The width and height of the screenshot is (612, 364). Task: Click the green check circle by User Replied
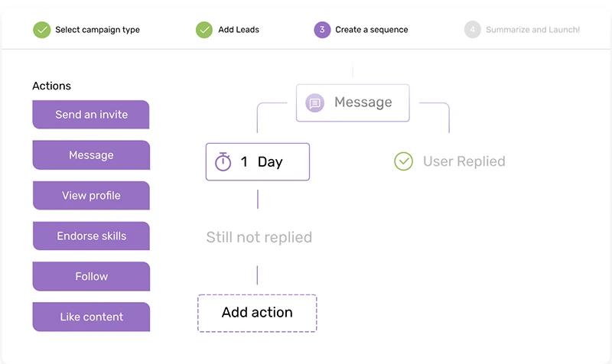pyautogui.click(x=404, y=161)
